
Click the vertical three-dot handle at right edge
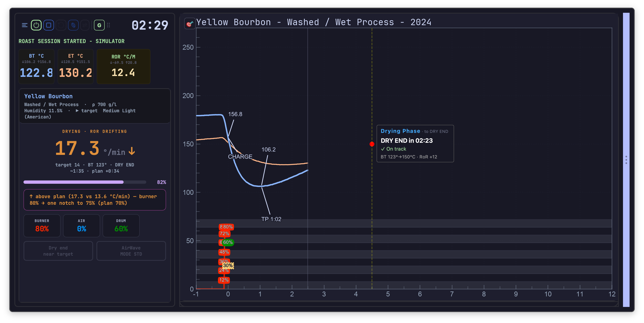point(626,160)
